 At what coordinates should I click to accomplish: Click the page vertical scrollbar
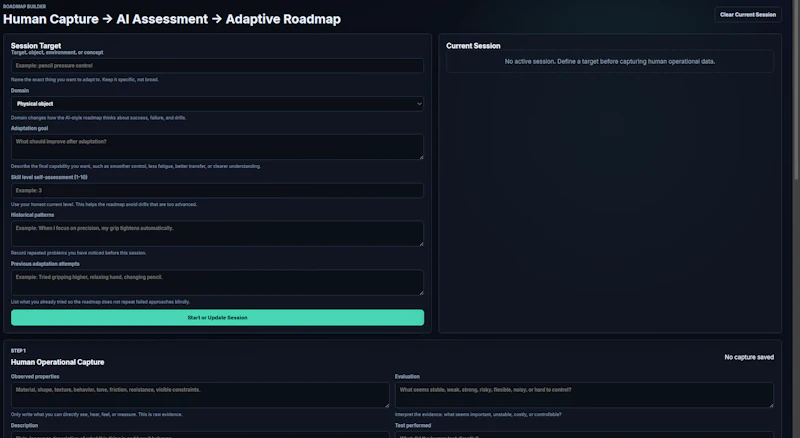796,89
